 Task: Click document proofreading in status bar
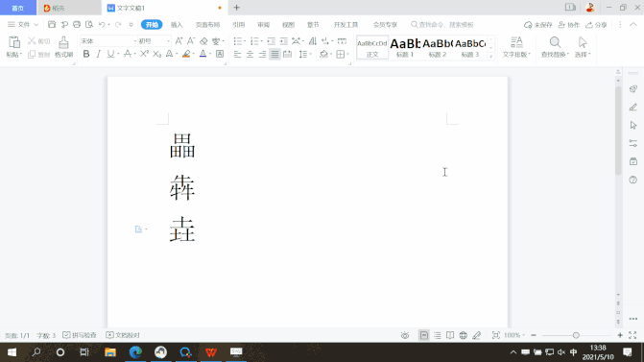pos(123,335)
